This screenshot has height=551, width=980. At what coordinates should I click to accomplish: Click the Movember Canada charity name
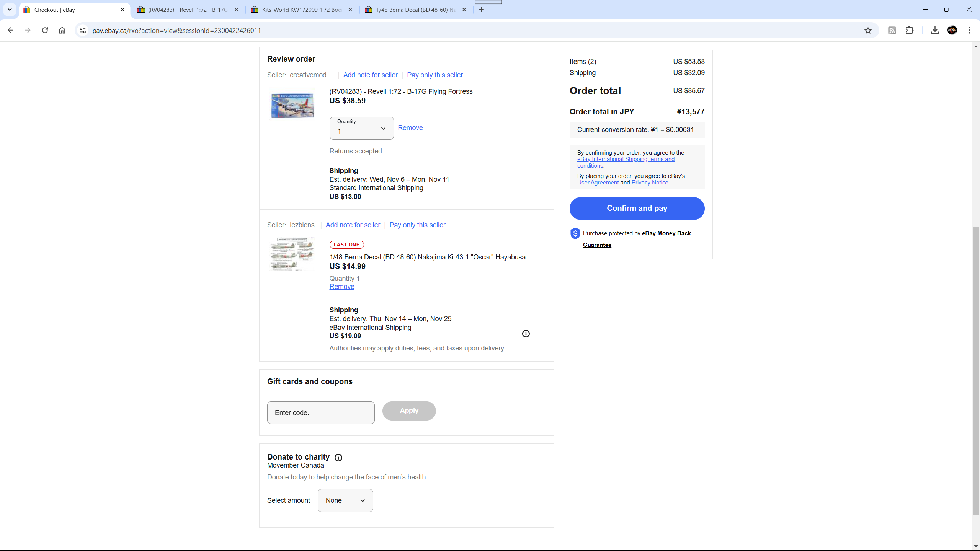[296, 465]
